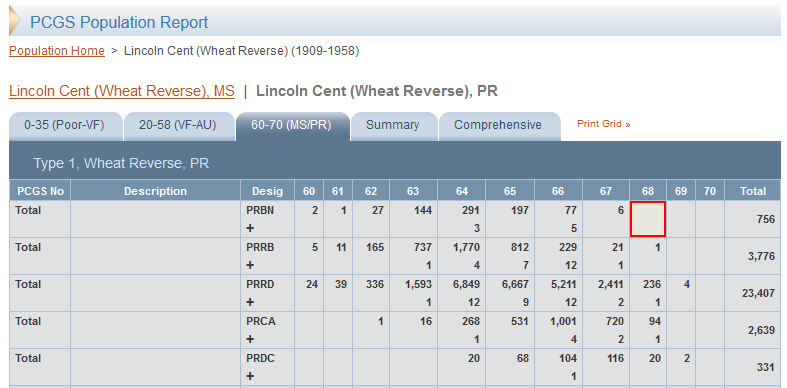Click the value 144 in the PRBN row
The width and height of the screenshot is (787, 388).
pyautogui.click(x=423, y=210)
